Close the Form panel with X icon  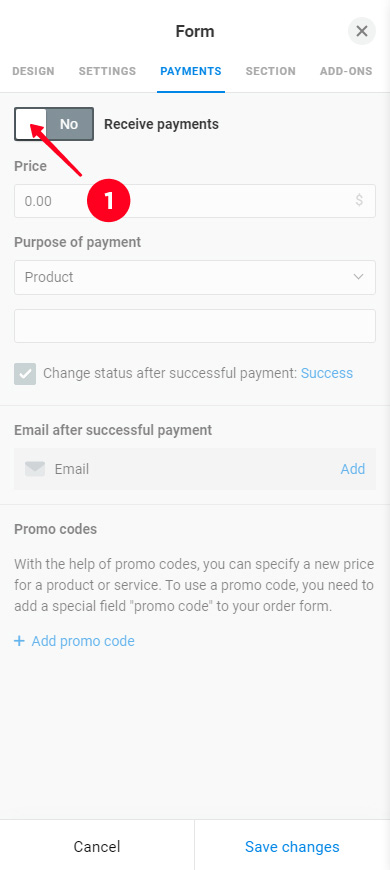(x=362, y=31)
